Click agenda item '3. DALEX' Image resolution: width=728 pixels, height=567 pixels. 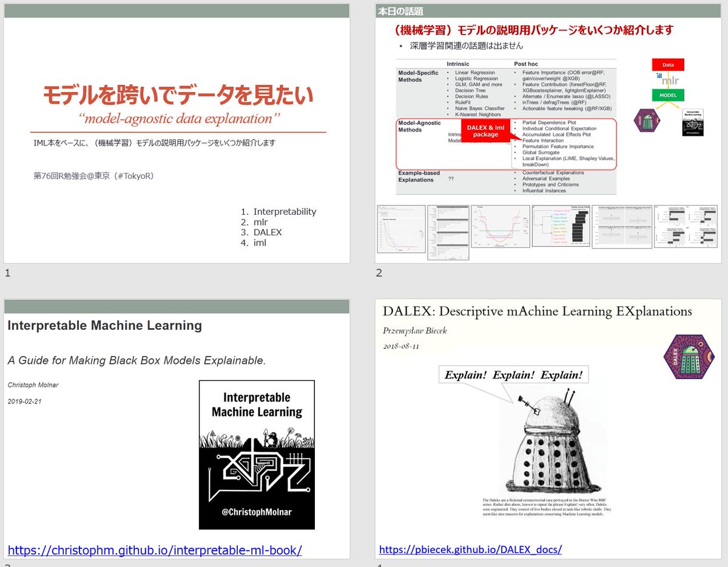[x=261, y=232]
